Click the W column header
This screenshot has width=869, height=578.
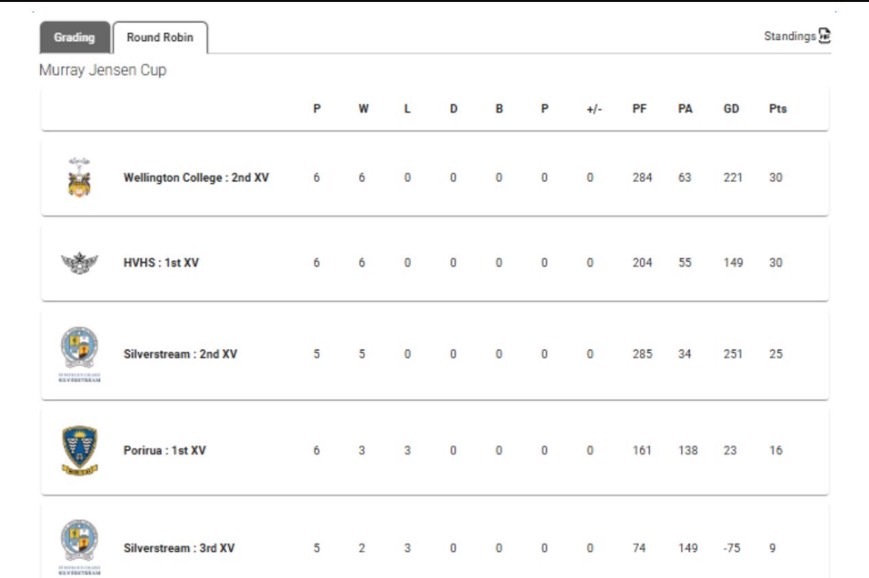363,109
